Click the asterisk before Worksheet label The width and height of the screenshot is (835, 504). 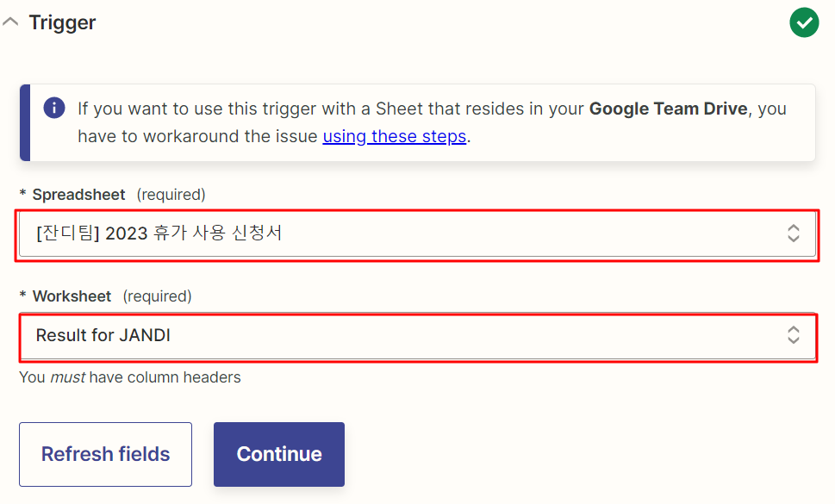click(x=23, y=297)
